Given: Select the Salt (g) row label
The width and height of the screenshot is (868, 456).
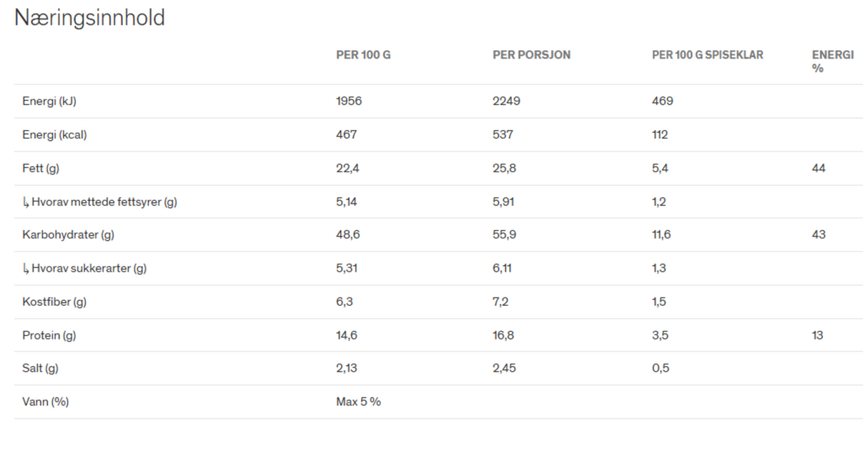Looking at the screenshot, I should [40, 368].
